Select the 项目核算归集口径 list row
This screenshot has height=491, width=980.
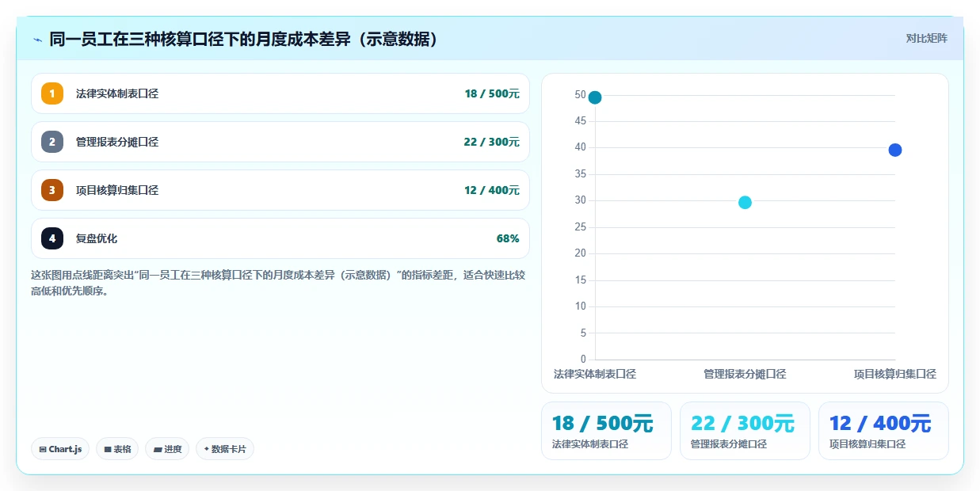(x=280, y=190)
